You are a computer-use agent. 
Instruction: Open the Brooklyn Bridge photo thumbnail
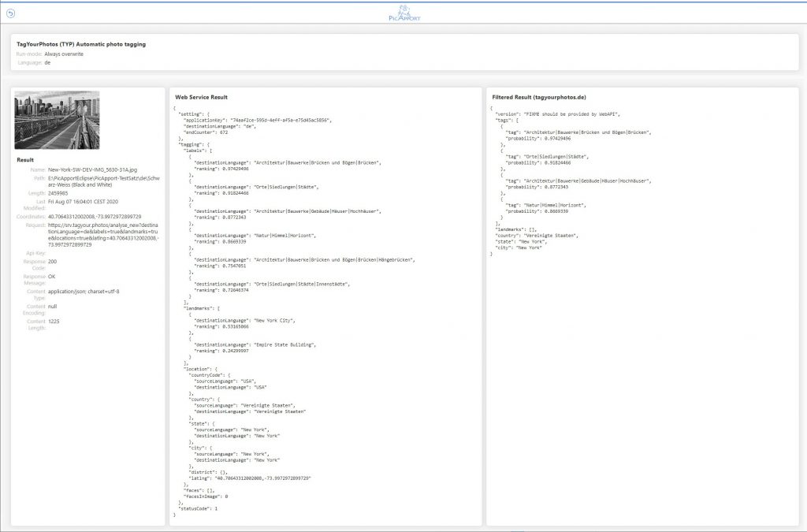57,120
